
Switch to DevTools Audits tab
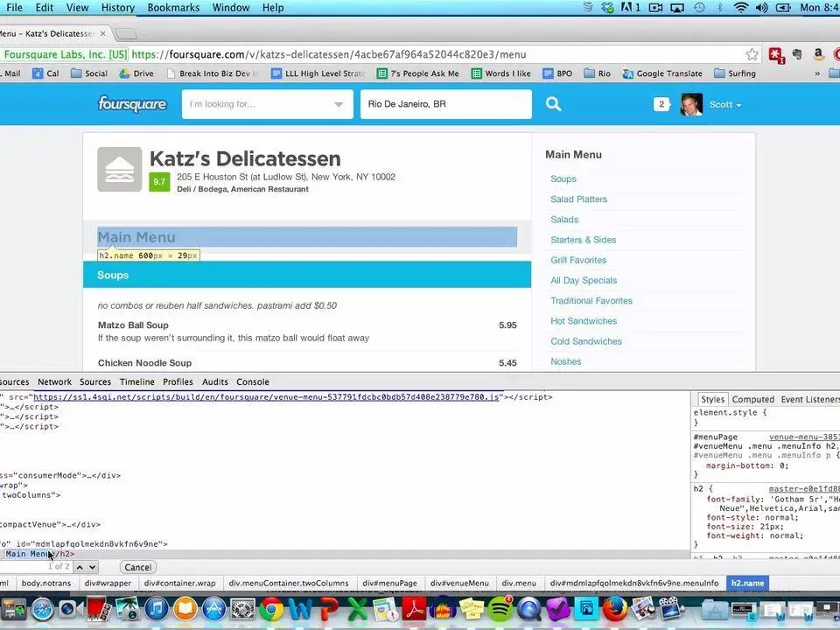click(215, 382)
